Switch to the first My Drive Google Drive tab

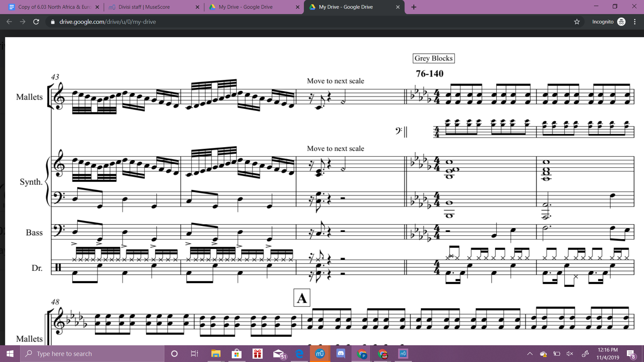(246, 7)
